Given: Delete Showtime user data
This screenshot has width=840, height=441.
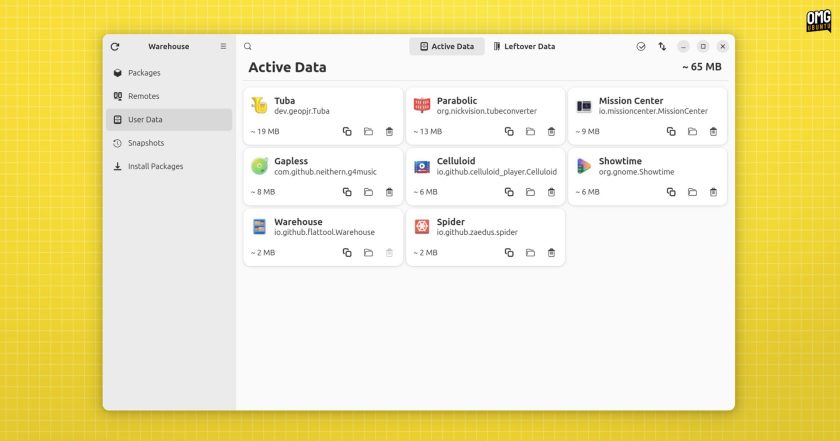Looking at the screenshot, I should [713, 192].
